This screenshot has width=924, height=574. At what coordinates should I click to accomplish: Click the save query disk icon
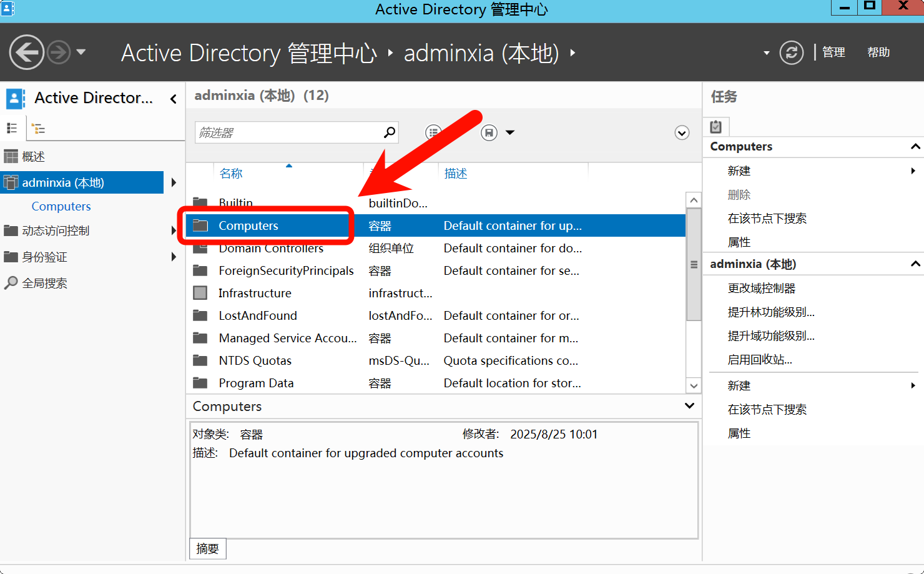(x=489, y=132)
